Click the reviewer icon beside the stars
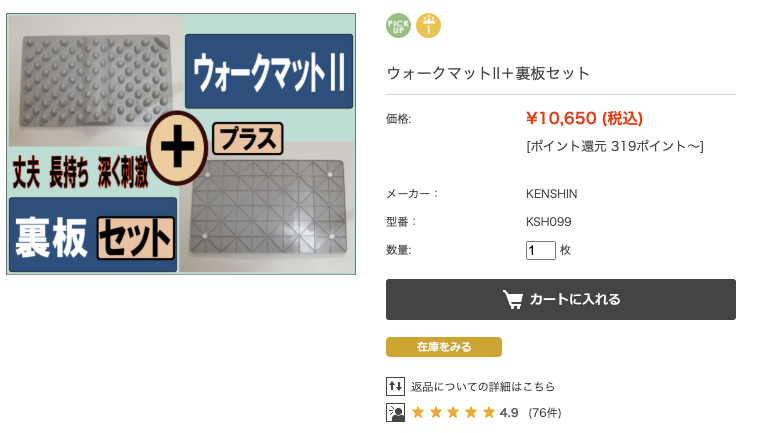This screenshot has height=433, width=762. click(x=395, y=412)
